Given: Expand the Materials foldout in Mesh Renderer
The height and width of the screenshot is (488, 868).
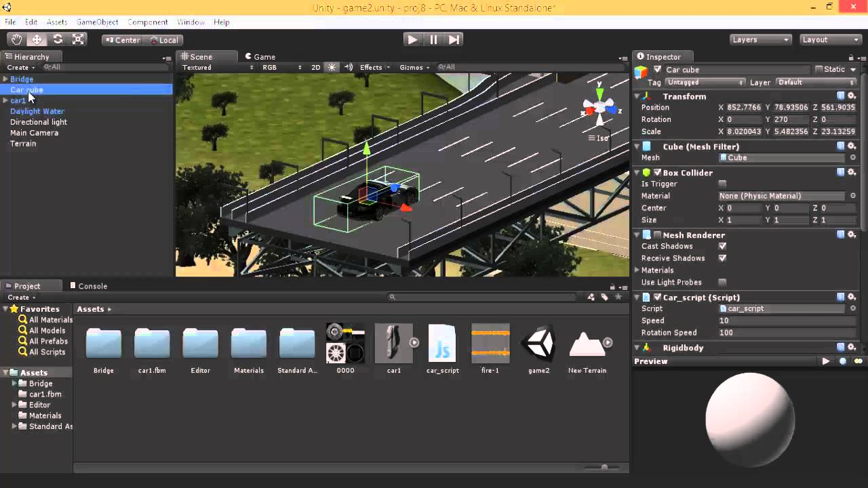Looking at the screenshot, I should click(x=637, y=270).
